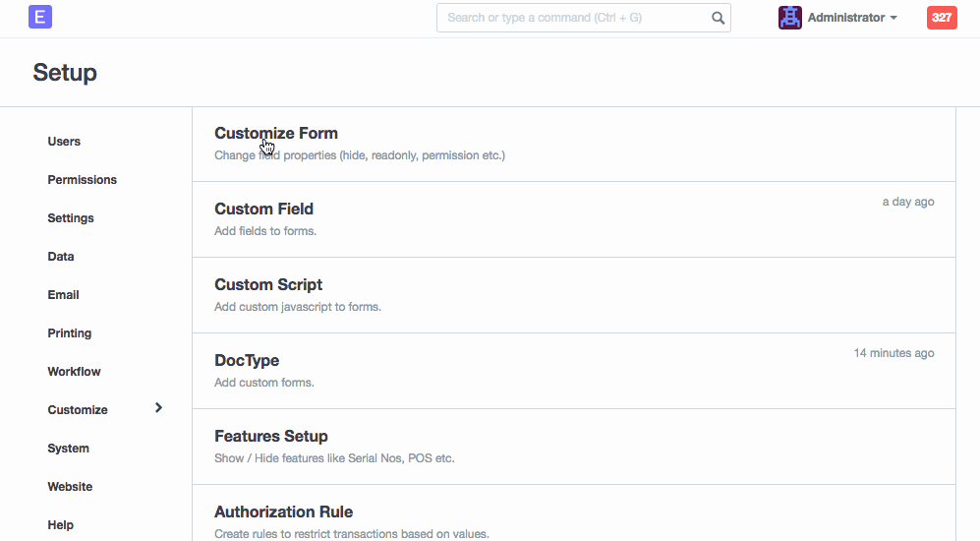980x541 pixels.
Task: Open the DocType list item
Action: (247, 361)
